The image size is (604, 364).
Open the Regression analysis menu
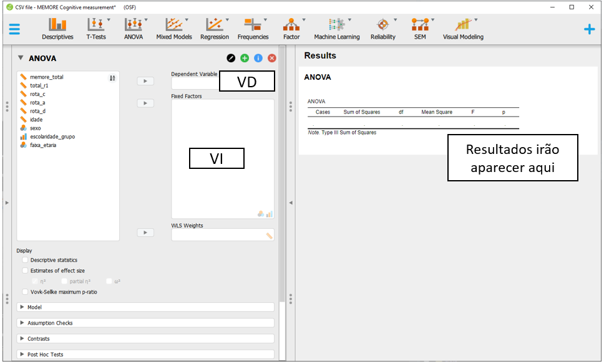215,29
